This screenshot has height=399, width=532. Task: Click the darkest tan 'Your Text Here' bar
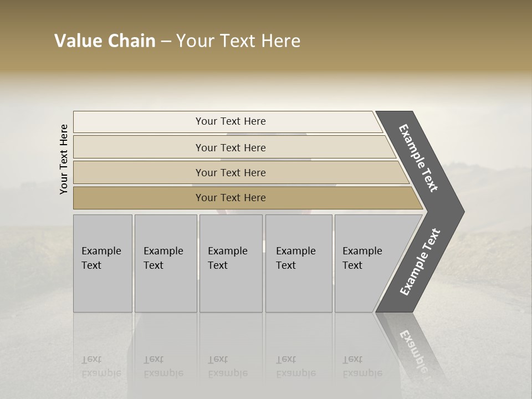pos(248,198)
